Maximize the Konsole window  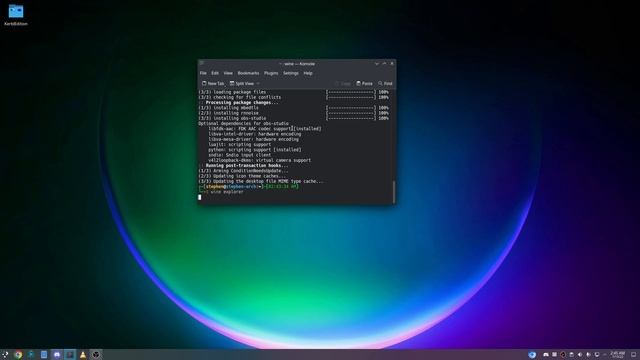point(384,64)
